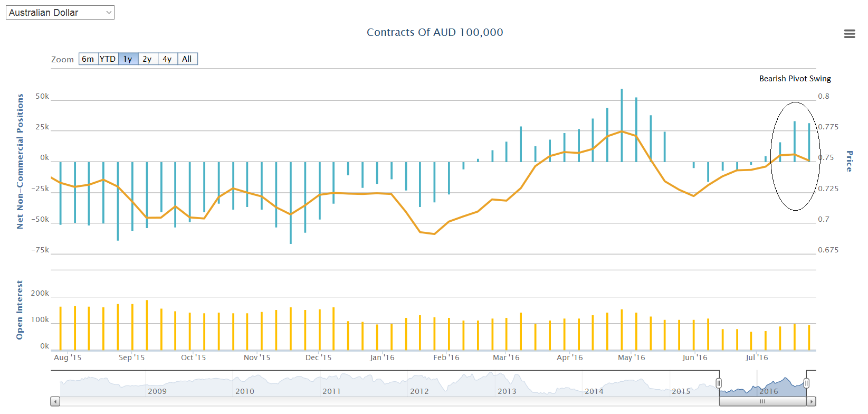Click the chart title Contracts Of AUD 100,000

[435, 32]
